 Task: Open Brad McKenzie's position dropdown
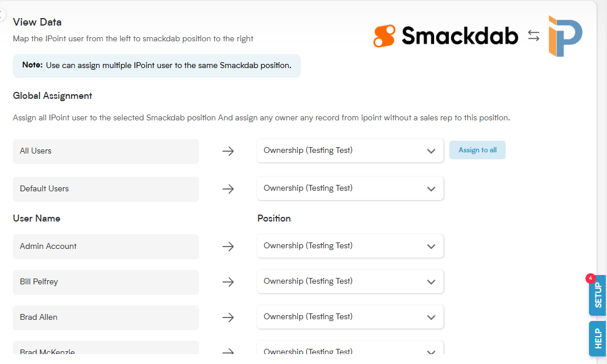[350, 348]
